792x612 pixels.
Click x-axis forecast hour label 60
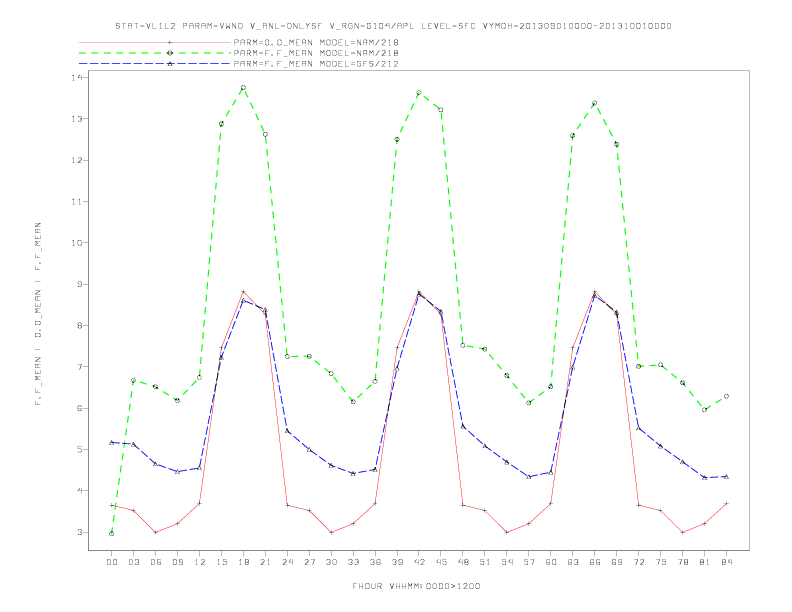(551, 562)
